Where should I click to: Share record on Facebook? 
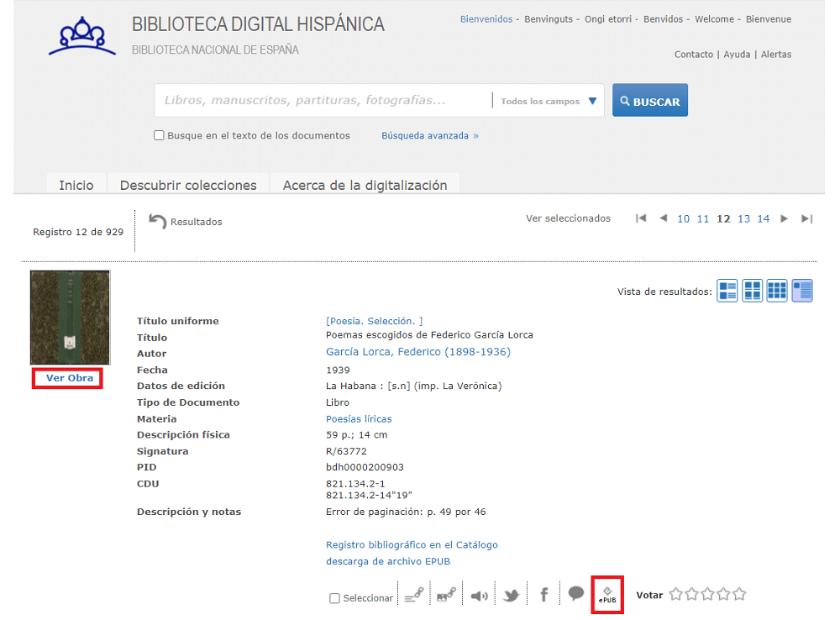[x=543, y=595]
